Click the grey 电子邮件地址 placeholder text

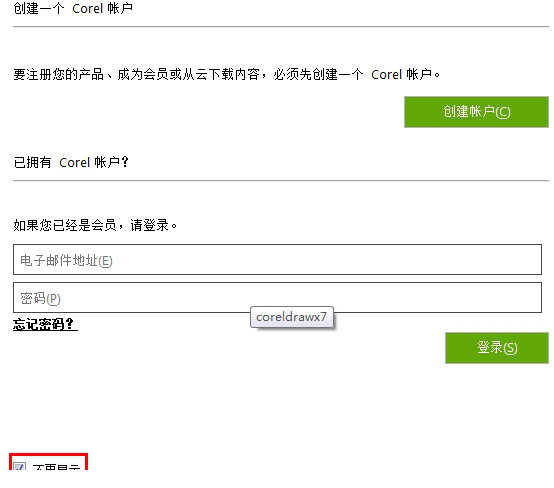tap(59, 260)
